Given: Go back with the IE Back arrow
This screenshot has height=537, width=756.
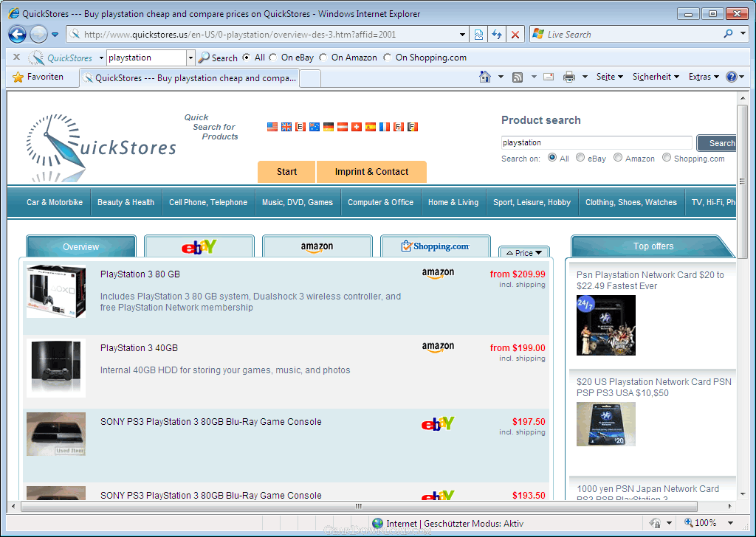Looking at the screenshot, I should coord(18,34).
